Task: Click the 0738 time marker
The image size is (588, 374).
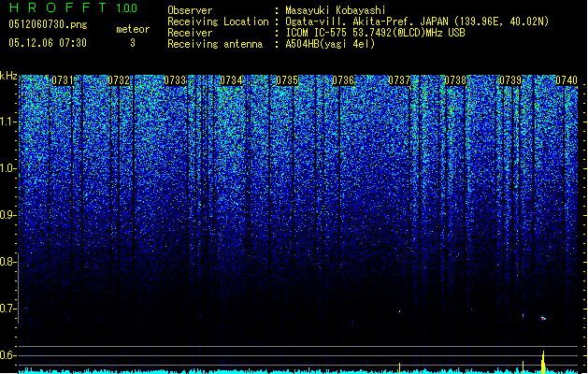Action: coord(455,80)
